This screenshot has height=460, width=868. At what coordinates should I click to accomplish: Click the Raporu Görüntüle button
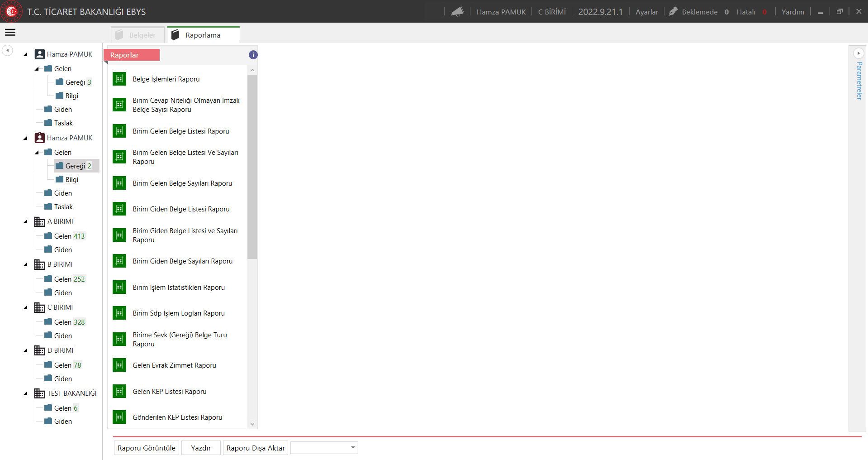click(147, 448)
